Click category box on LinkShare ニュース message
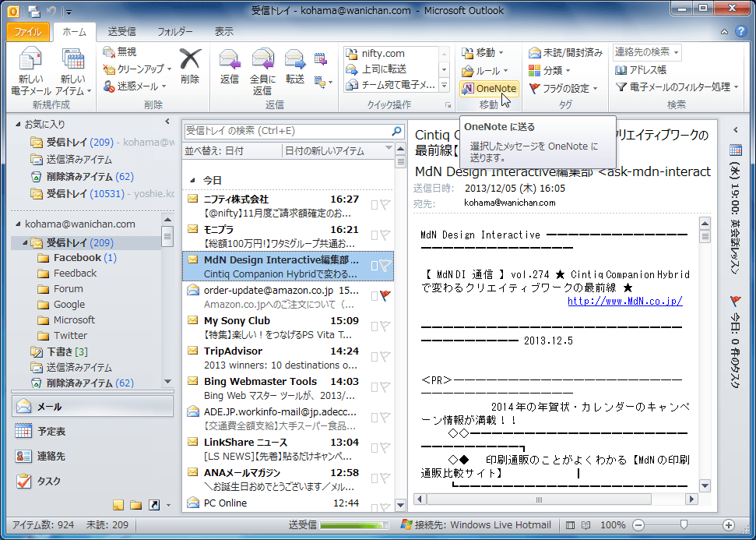The width and height of the screenshot is (756, 540). tap(374, 448)
